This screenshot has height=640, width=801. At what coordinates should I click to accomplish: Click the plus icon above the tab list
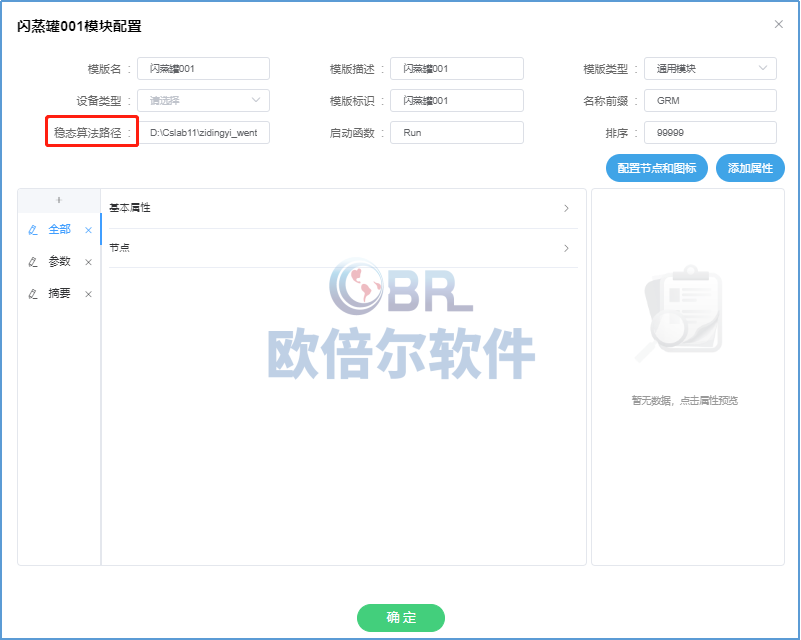(58, 200)
